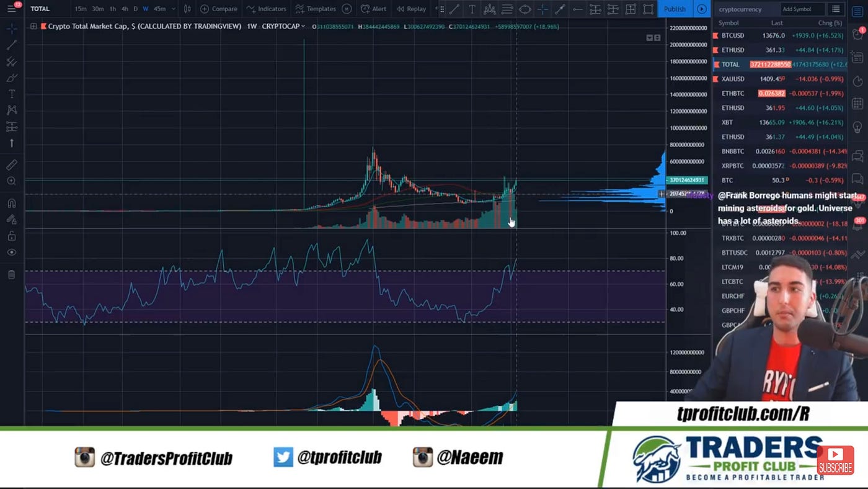
Task: Click the Compare button
Action: click(219, 9)
